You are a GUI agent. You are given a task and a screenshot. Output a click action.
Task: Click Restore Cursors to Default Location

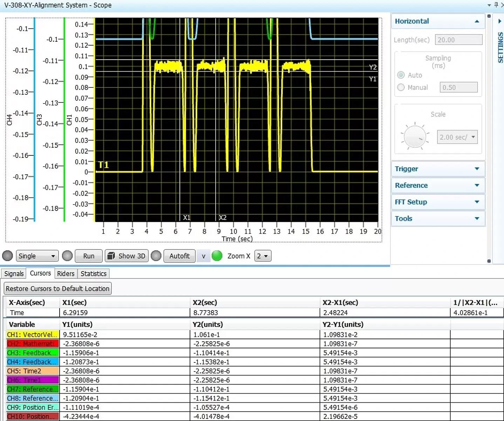click(x=57, y=288)
